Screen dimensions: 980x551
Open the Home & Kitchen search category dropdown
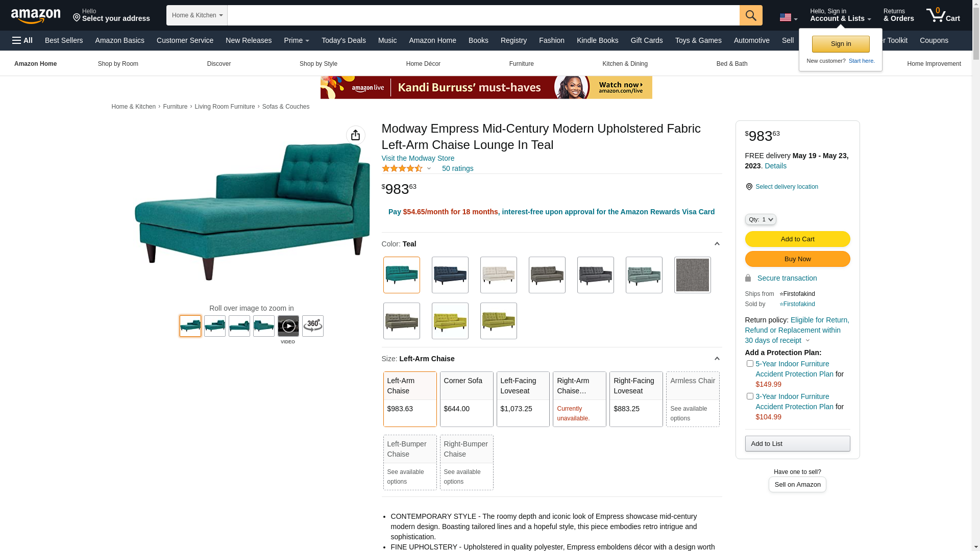point(197,15)
